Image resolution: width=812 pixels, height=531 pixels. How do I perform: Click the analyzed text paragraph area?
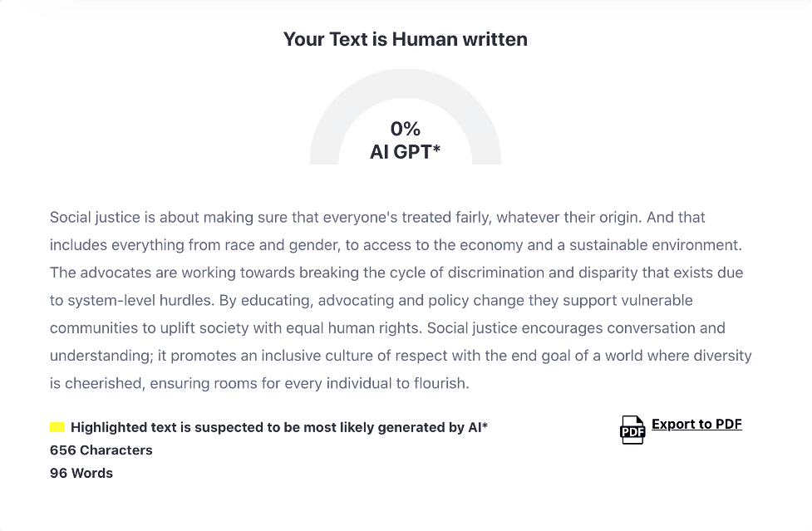pos(399,299)
